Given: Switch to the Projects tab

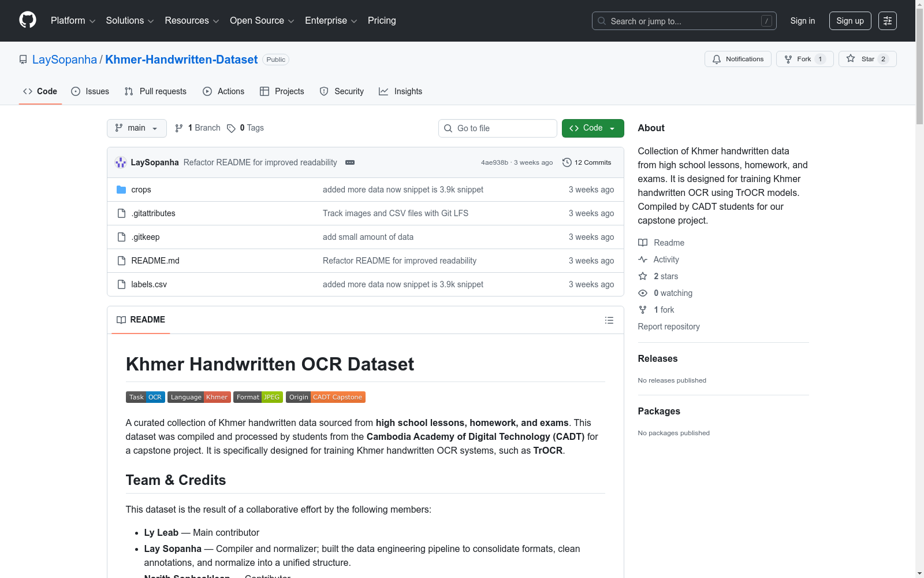Looking at the screenshot, I should tap(282, 91).
